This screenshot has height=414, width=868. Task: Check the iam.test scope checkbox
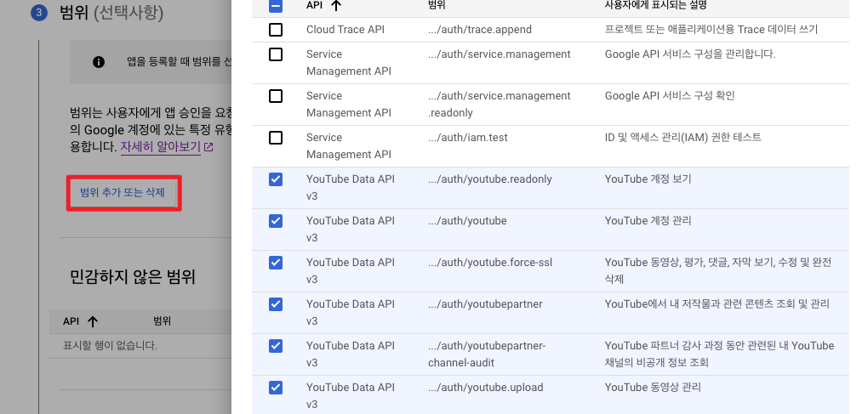click(x=276, y=138)
